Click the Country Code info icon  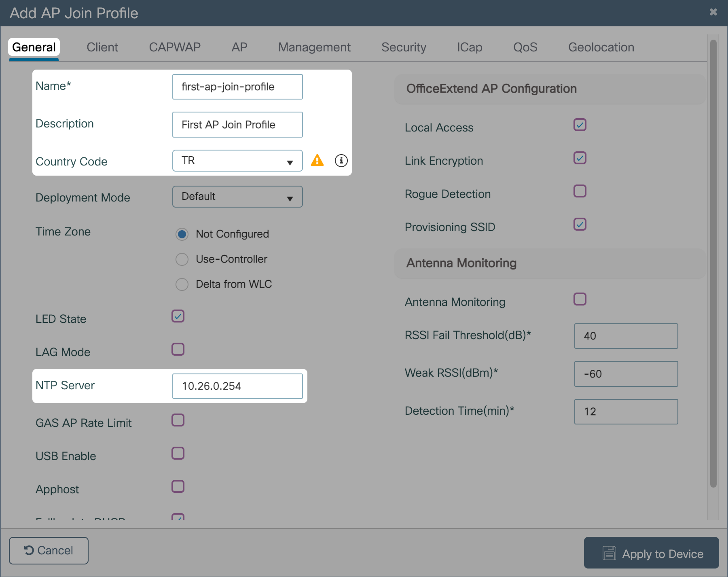coord(341,161)
